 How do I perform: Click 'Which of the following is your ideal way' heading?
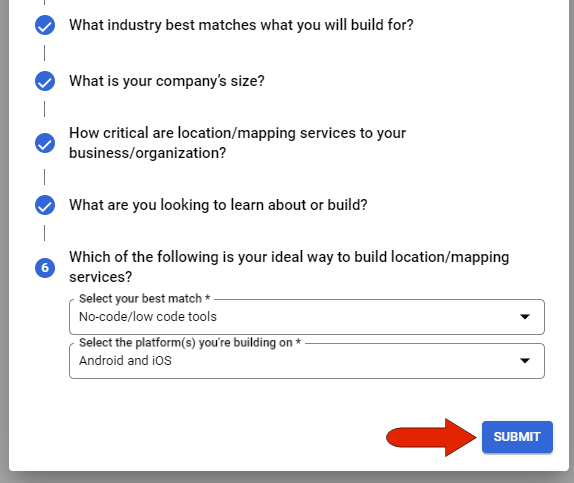[x=289, y=267]
